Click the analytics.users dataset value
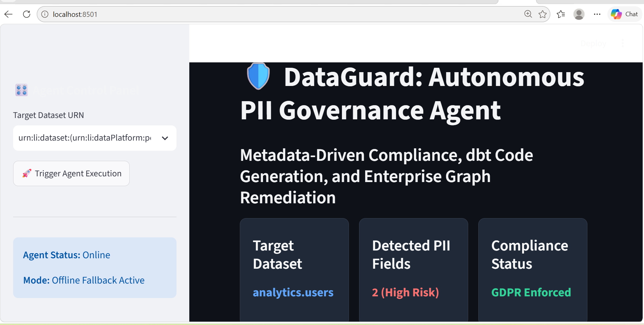Screen dimensions: 644x325 coord(293,292)
